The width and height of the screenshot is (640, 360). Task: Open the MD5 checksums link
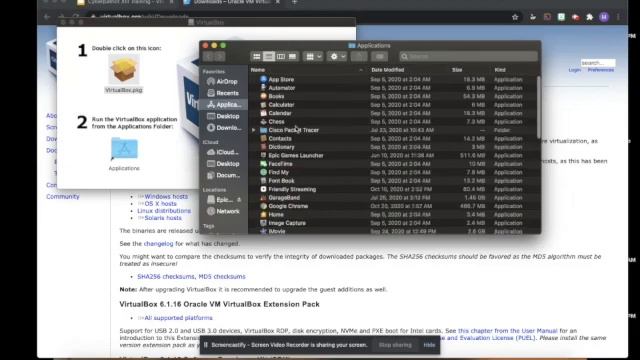222,276
